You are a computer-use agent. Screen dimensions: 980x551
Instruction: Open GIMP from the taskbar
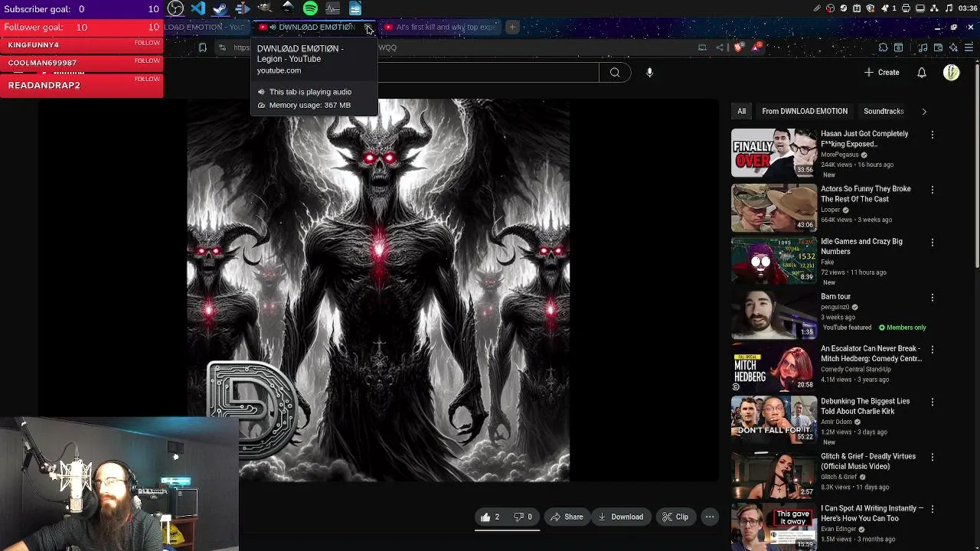(x=264, y=8)
